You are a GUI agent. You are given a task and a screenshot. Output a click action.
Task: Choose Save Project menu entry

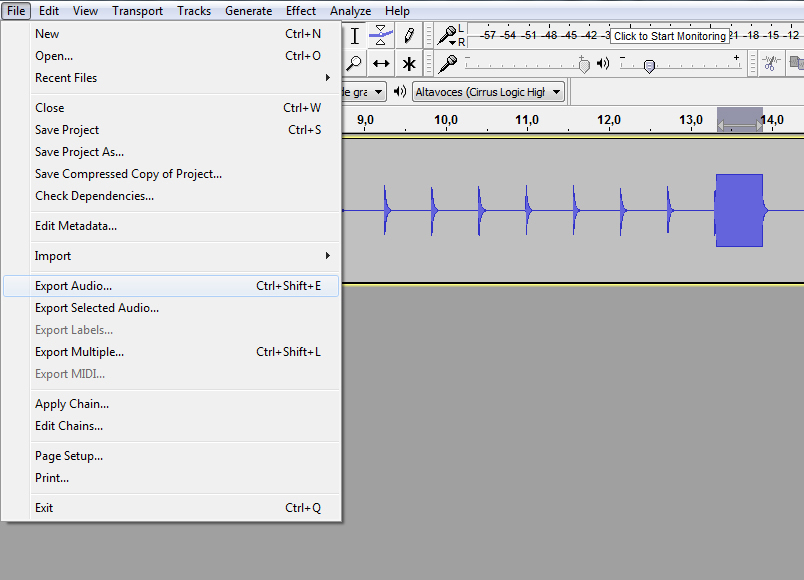point(171,130)
